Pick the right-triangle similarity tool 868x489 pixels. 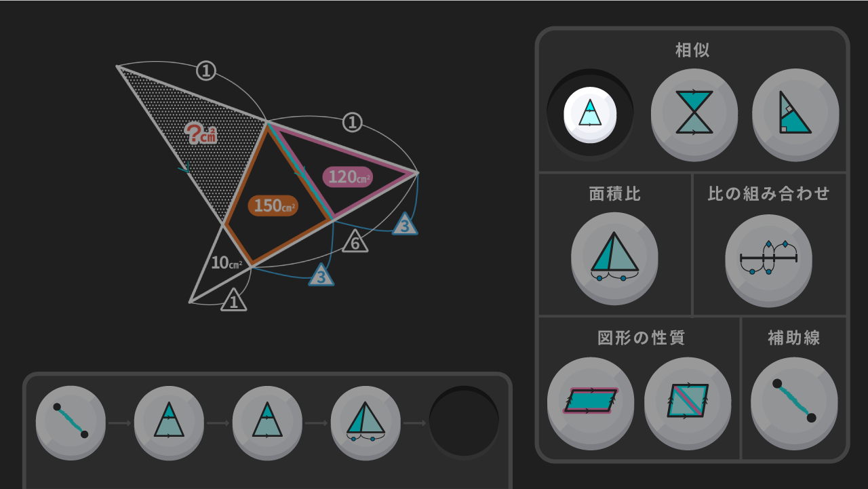coord(795,113)
